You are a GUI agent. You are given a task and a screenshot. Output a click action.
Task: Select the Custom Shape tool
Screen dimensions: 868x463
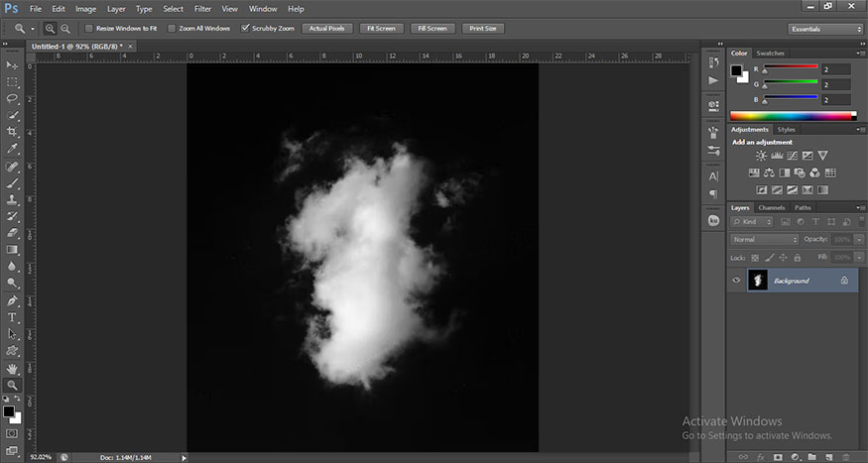(12, 351)
